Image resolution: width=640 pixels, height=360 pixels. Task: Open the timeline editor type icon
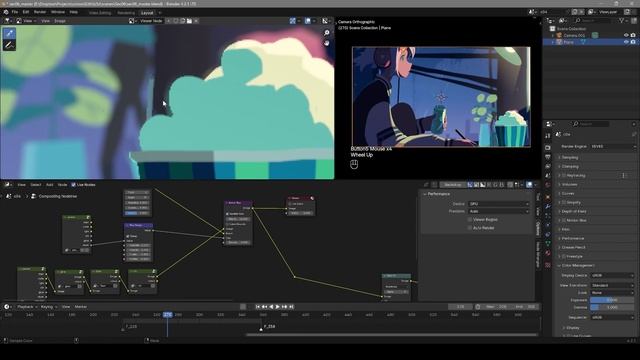[7, 307]
